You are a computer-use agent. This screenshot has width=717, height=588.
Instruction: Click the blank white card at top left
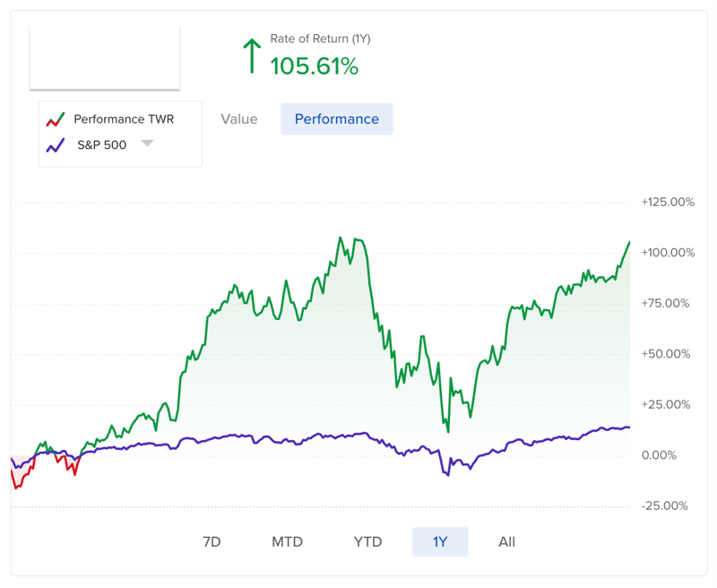105,57
